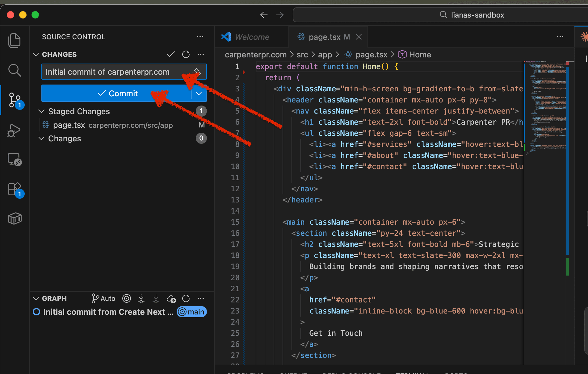588x374 pixels.
Task: Stage all changes via the checkmark icon
Action: [x=170, y=54]
